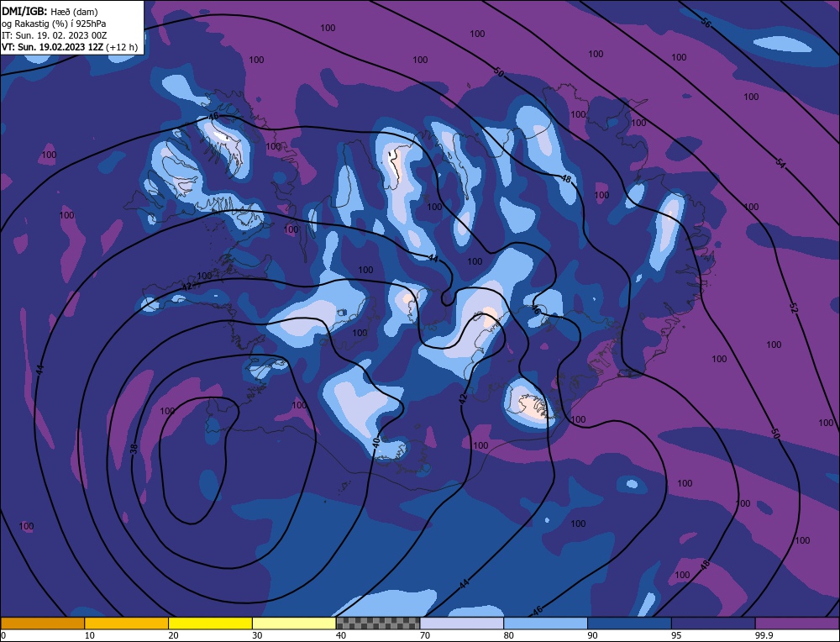Click the '99.9' legend tick label
Screen dimensions: 840x642
(x=762, y=635)
